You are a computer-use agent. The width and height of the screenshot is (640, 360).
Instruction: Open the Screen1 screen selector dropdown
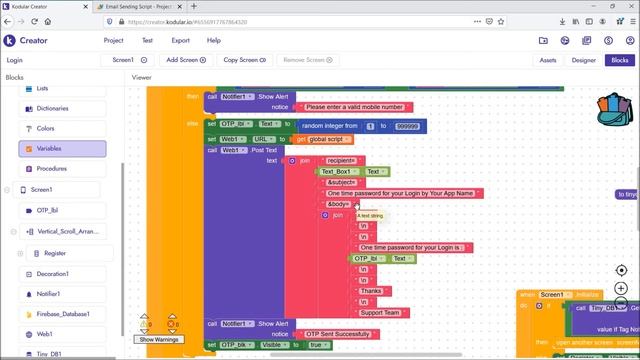(x=127, y=60)
